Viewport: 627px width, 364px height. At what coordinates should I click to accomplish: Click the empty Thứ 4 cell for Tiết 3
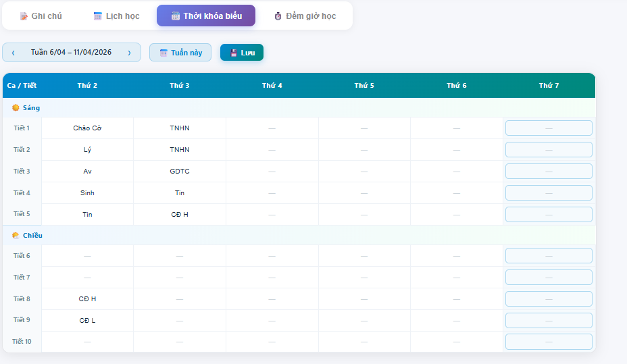272,172
